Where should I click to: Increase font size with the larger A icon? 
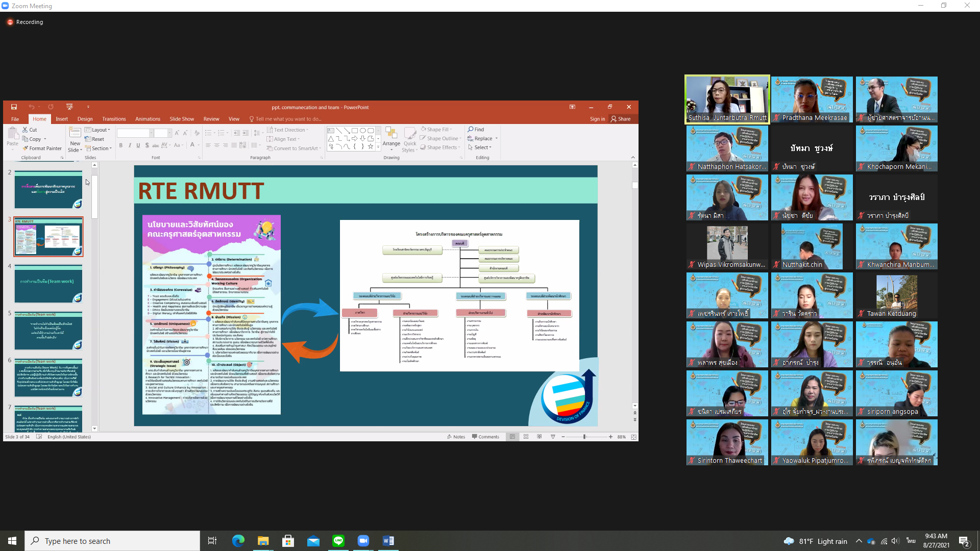177,133
